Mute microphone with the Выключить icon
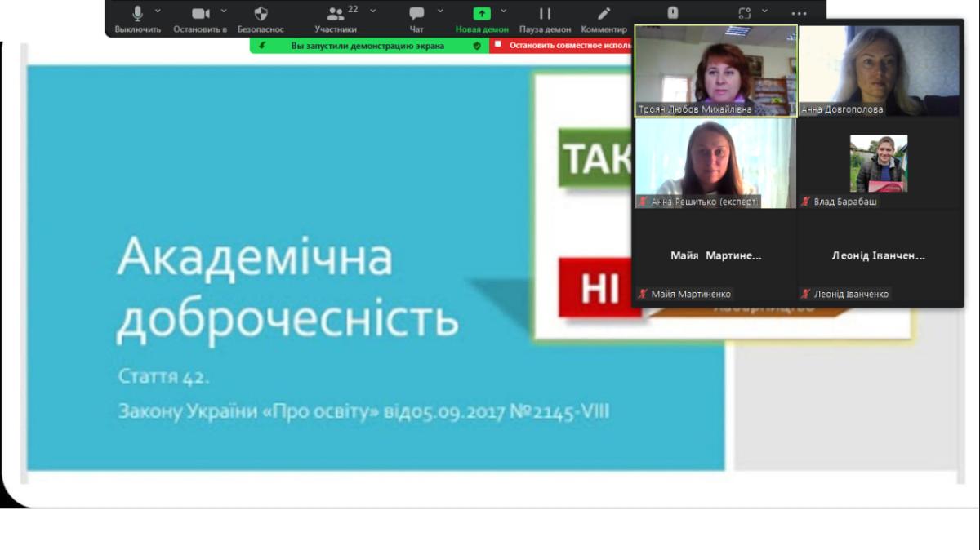Viewport: 980px width, 550px height. [x=137, y=14]
